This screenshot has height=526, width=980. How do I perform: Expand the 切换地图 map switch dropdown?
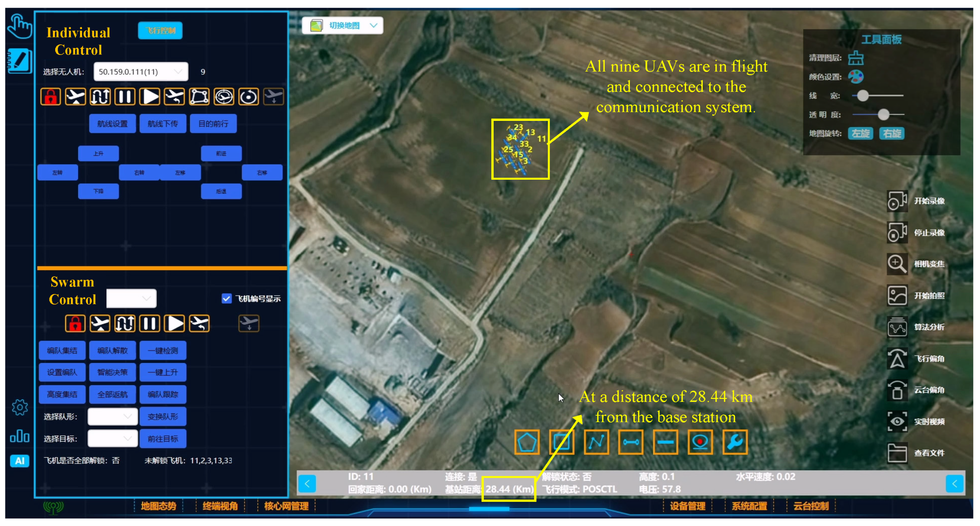tap(342, 25)
